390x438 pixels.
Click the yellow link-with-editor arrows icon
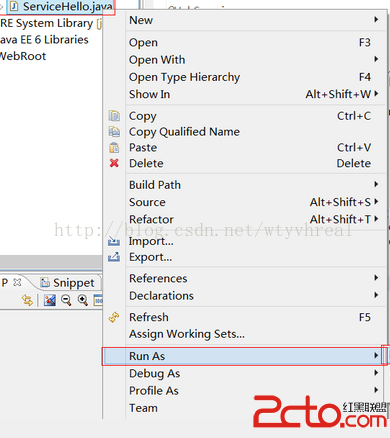27,300
